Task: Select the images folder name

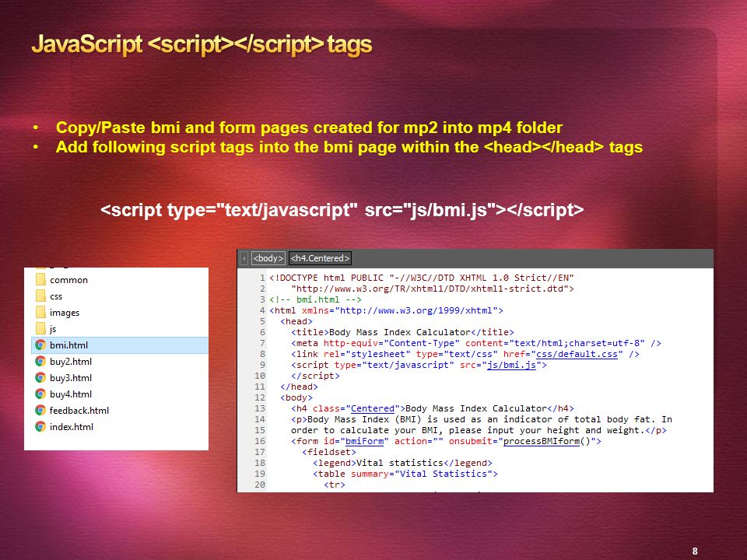Action: point(65,313)
